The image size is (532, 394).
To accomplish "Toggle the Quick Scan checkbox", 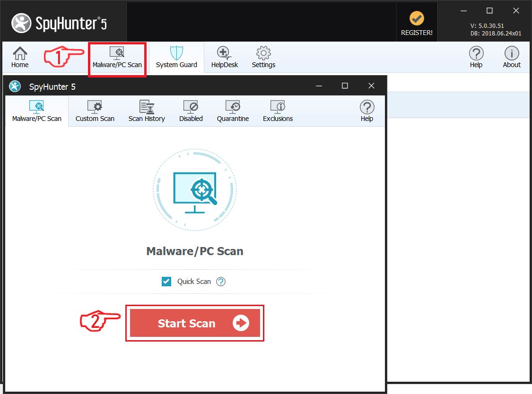I will click(166, 282).
